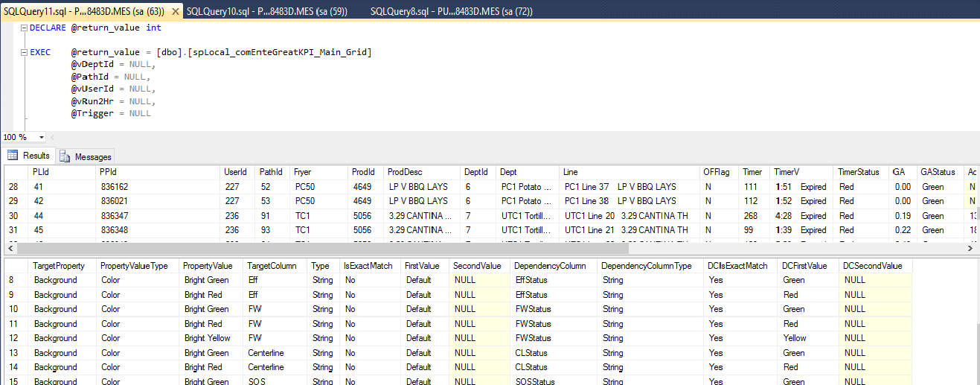
Task: Click the DCIsExactMatch column header
Action: [741, 266]
